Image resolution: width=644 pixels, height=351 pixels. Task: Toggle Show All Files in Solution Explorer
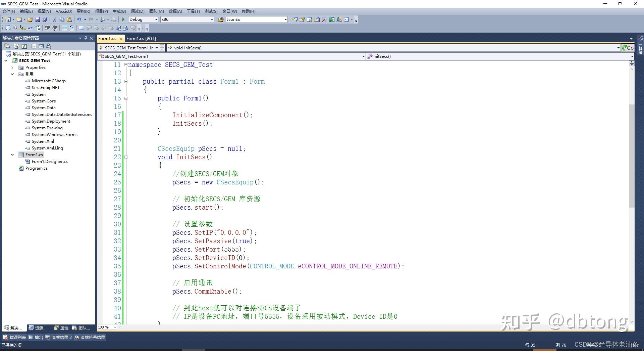(x=16, y=46)
